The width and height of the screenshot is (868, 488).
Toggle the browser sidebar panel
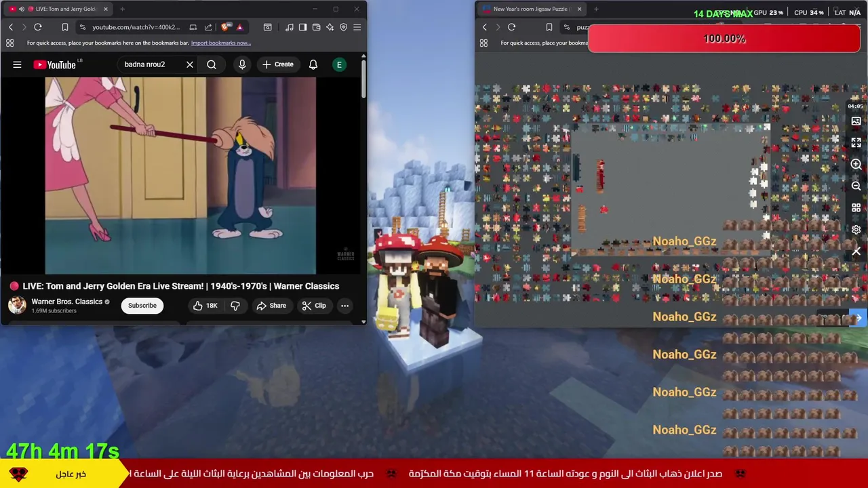click(x=302, y=27)
